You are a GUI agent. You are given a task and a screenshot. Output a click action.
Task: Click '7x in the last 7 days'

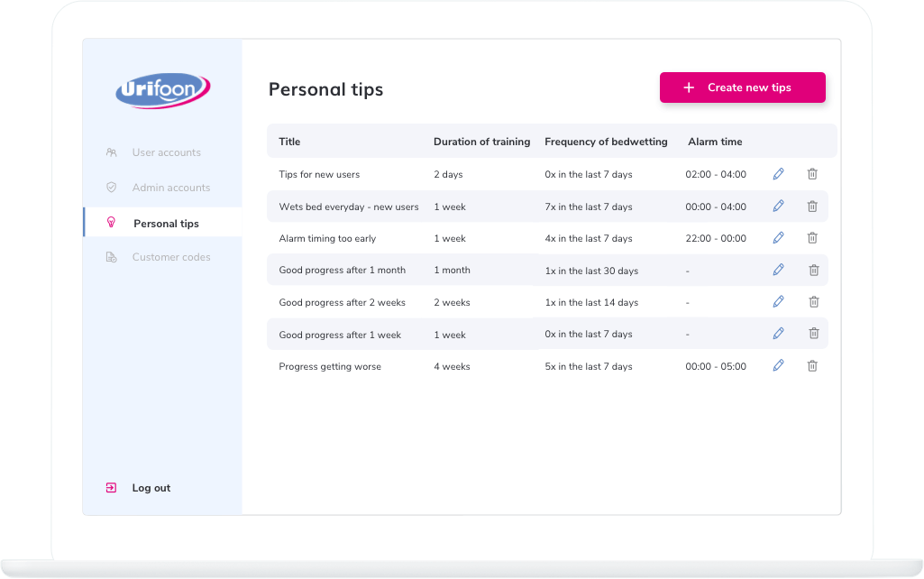588,207
